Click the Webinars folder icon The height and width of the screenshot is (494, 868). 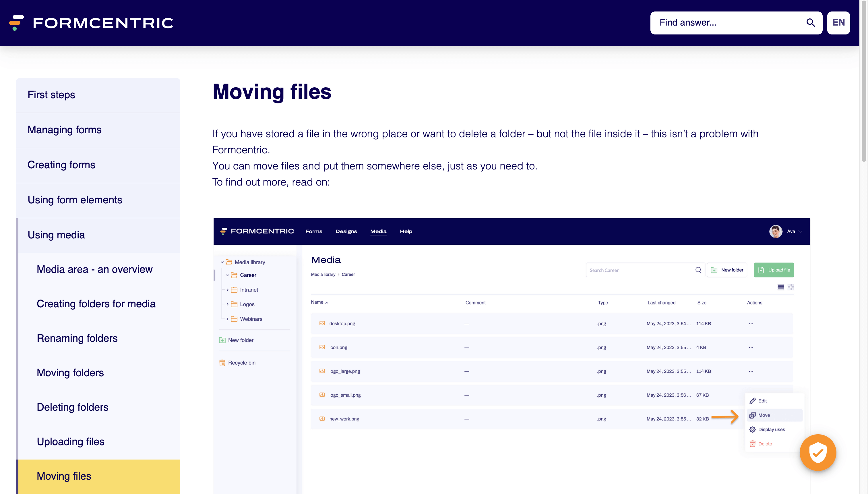click(x=234, y=319)
